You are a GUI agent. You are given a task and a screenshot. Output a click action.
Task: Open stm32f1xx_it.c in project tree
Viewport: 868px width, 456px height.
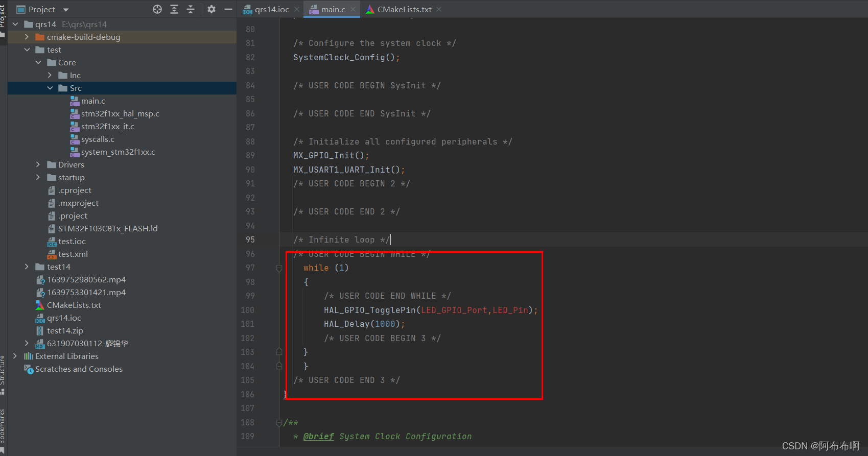click(107, 126)
